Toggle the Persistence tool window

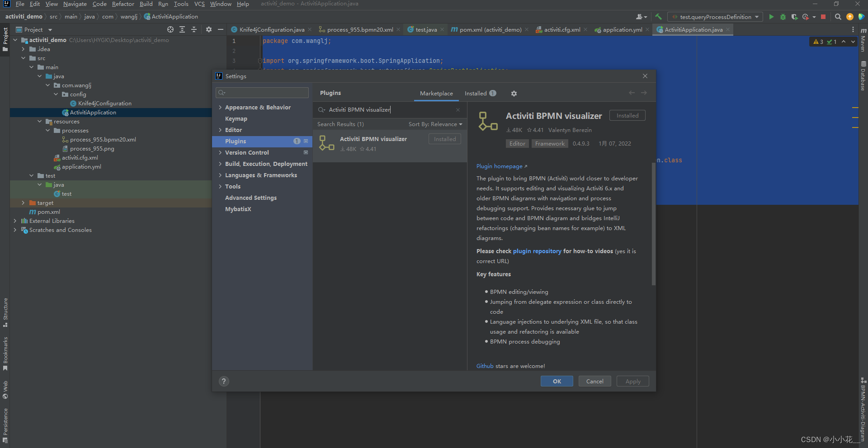click(x=6, y=424)
